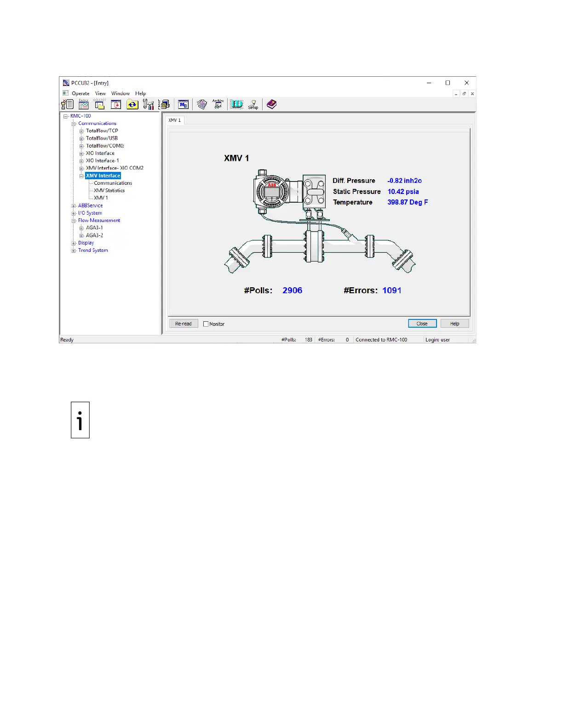Restore the inner Entry child window
Viewport: 563px width, 728px height.
pos(464,94)
